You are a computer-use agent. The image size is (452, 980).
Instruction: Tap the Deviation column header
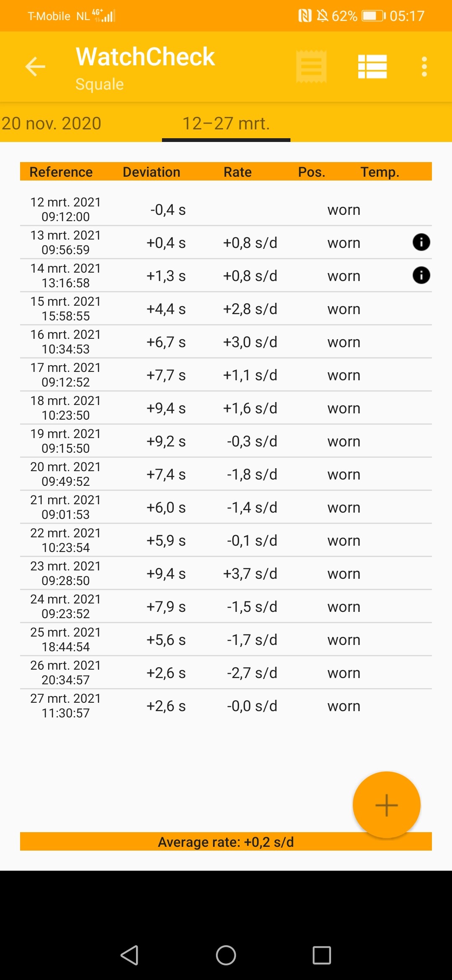(152, 172)
